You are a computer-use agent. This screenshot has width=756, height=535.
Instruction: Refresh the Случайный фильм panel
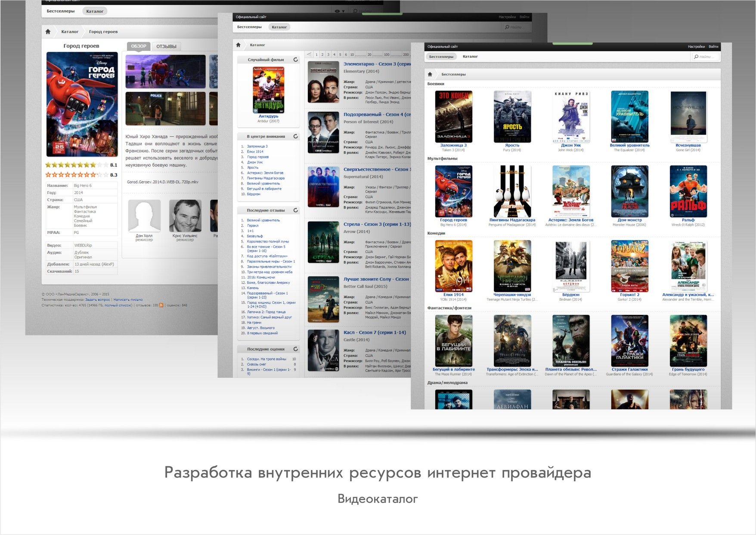[x=295, y=60]
